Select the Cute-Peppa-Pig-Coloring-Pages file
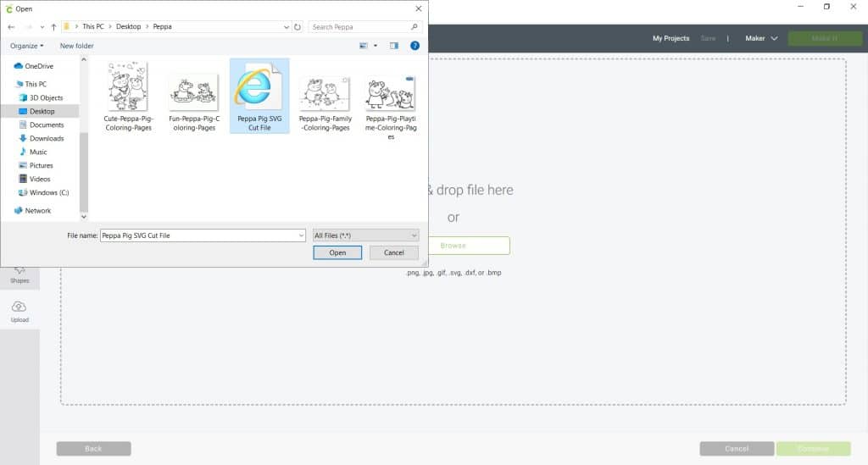The image size is (868, 465). pos(129,97)
